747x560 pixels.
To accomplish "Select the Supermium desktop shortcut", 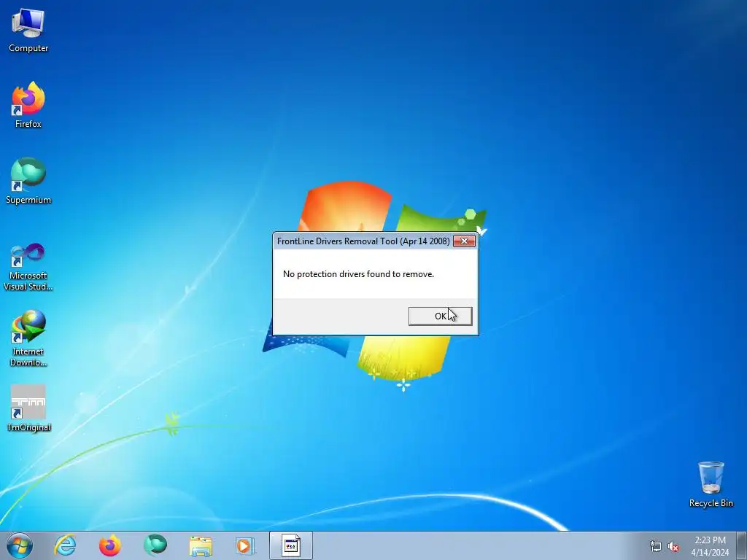I will click(28, 181).
